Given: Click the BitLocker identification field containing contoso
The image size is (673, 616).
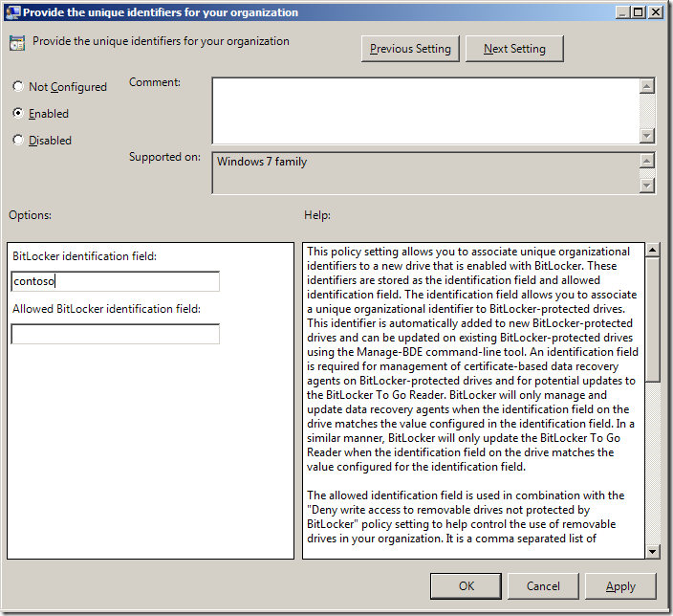Looking at the screenshot, I should tap(115, 281).
